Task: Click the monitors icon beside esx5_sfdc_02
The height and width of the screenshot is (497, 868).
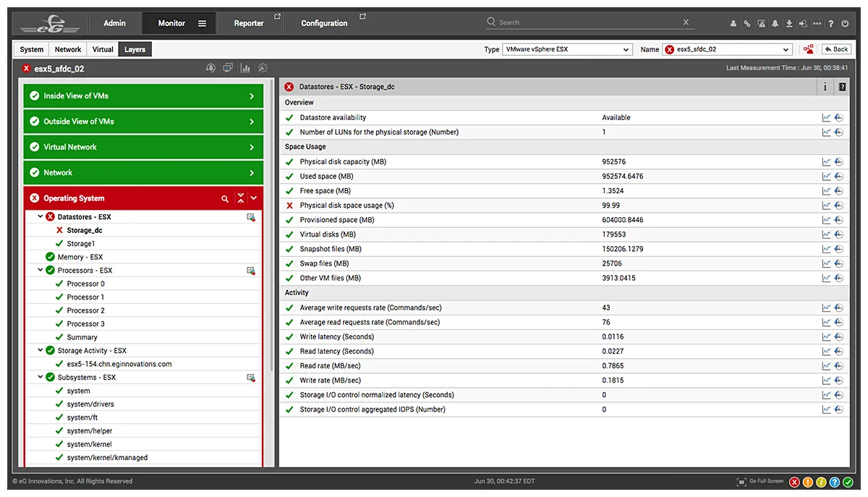Action: point(228,68)
